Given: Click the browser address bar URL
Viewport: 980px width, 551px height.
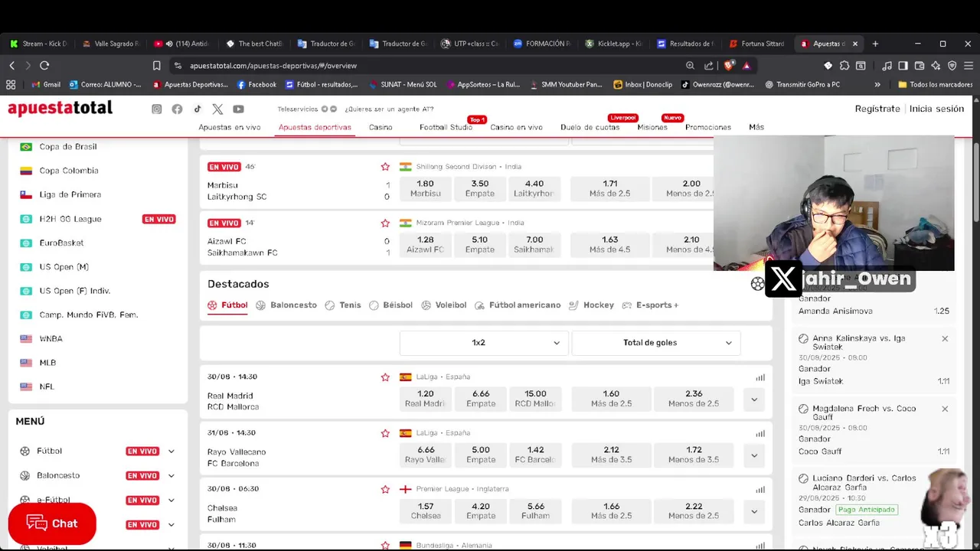Looking at the screenshot, I should pyautogui.click(x=273, y=66).
